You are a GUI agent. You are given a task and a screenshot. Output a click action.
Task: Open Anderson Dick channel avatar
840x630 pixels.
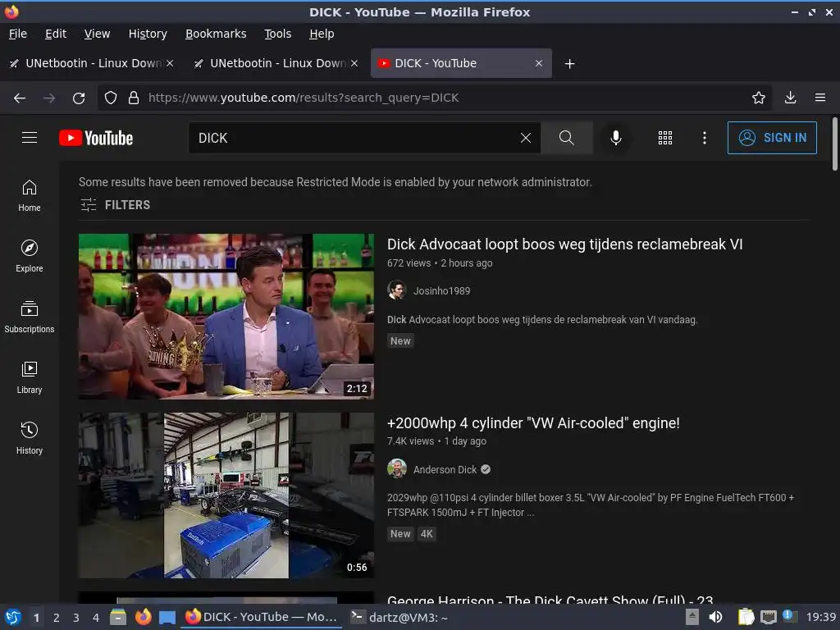pos(396,468)
